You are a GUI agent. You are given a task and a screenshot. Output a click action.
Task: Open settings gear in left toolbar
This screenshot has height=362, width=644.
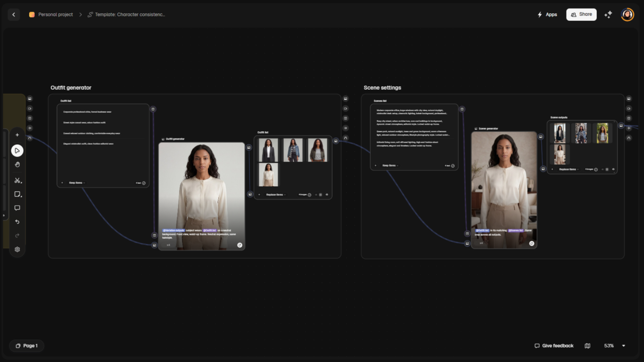pos(17,249)
